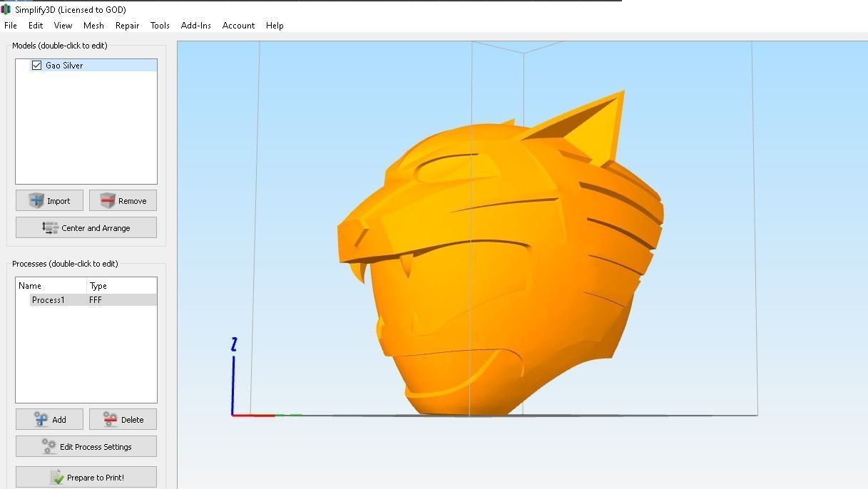Viewport: 868px width, 489px height.
Task: Select Process1 in the processes list
Action: point(48,300)
